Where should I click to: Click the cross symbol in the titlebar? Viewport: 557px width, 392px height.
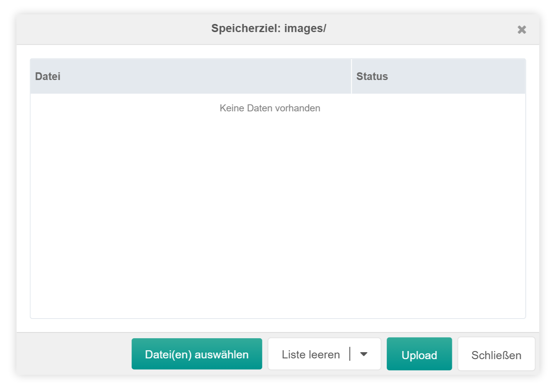(522, 29)
